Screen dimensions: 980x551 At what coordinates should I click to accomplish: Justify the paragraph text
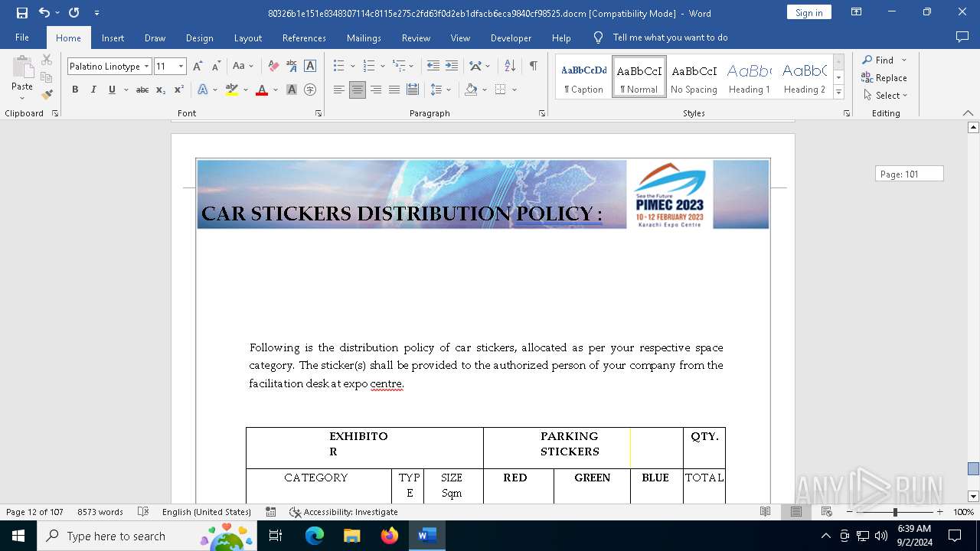(x=394, y=90)
